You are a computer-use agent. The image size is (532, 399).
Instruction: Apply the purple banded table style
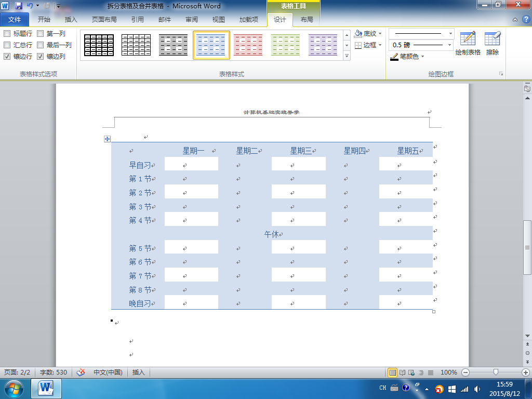click(323, 45)
